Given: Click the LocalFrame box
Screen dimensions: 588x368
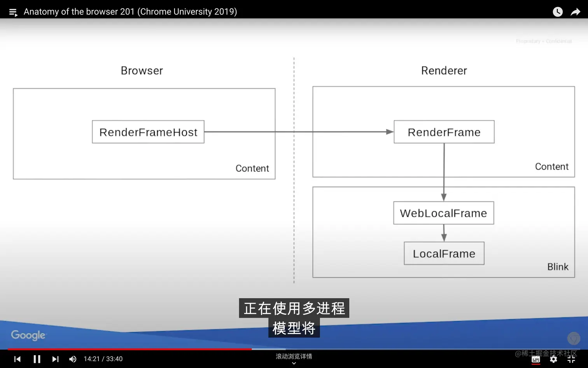Looking at the screenshot, I should click(444, 254).
